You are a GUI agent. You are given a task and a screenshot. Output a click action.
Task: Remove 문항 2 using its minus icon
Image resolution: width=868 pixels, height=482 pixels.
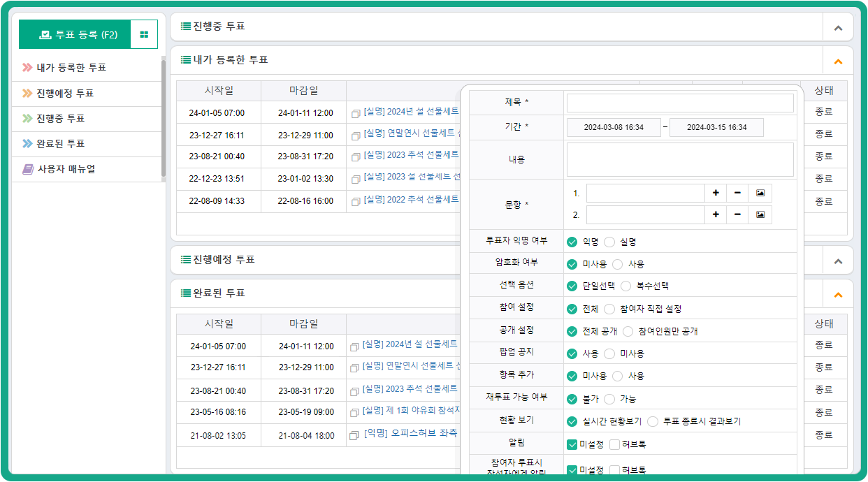[x=737, y=214]
